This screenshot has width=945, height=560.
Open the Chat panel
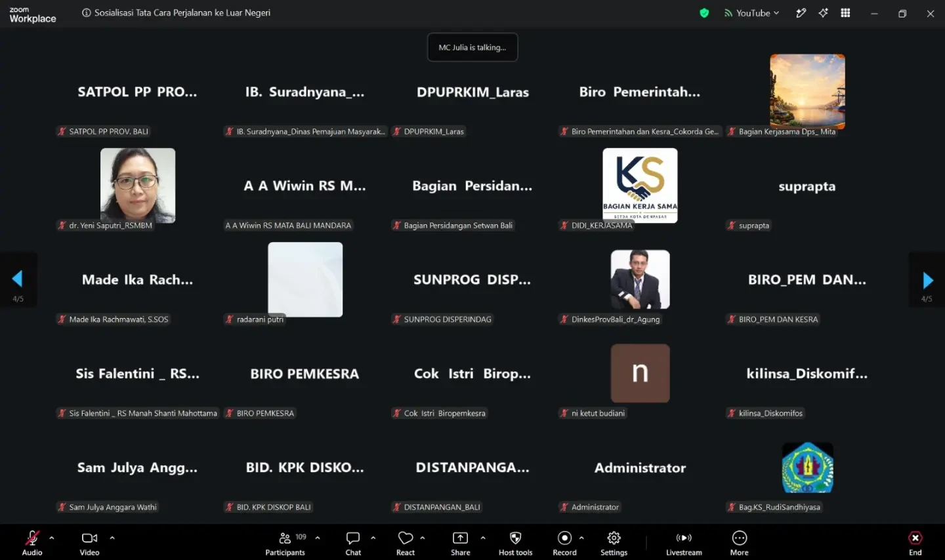(x=353, y=543)
